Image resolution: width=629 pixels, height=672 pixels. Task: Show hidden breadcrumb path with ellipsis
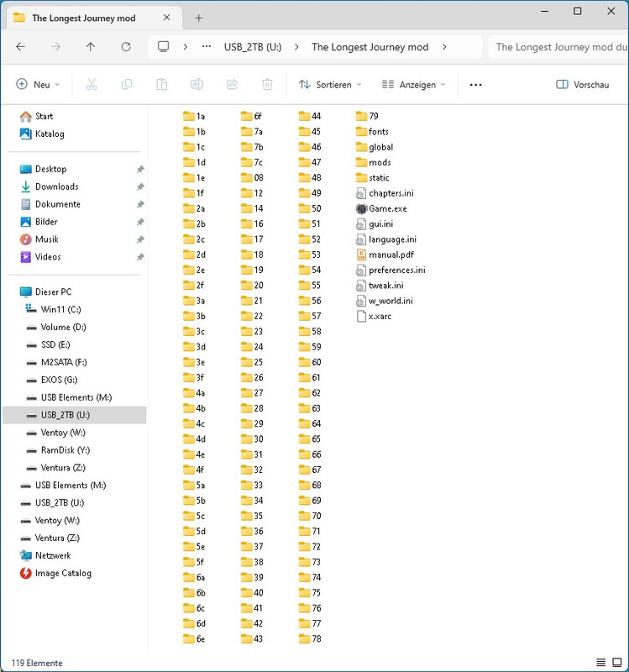(207, 47)
